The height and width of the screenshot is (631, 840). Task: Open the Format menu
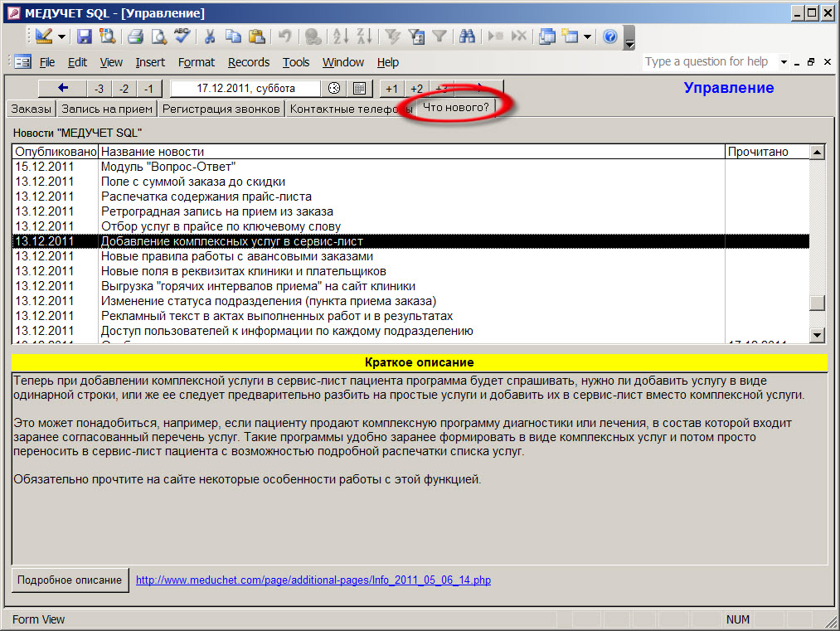click(x=196, y=62)
